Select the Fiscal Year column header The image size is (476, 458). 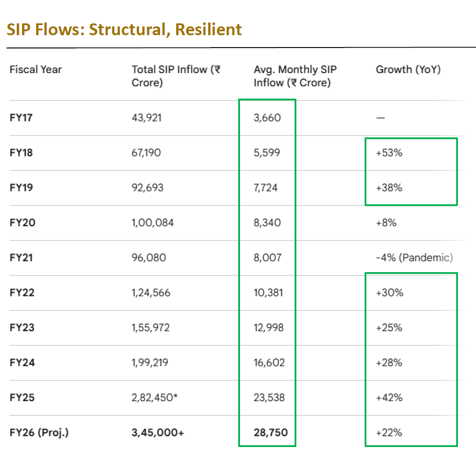click(x=36, y=70)
